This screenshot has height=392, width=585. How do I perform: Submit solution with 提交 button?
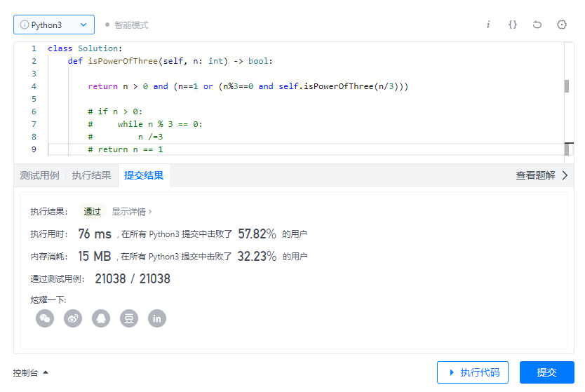click(547, 372)
